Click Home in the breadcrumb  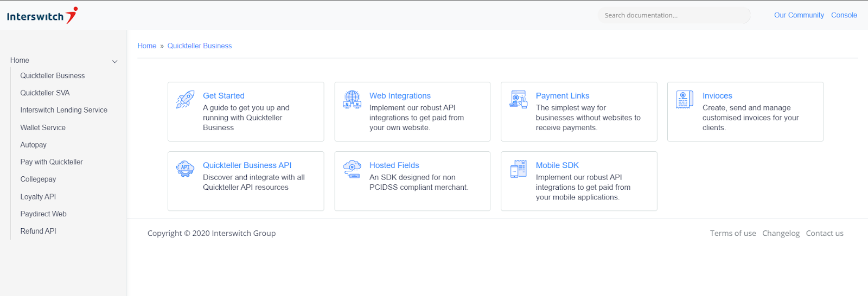146,46
